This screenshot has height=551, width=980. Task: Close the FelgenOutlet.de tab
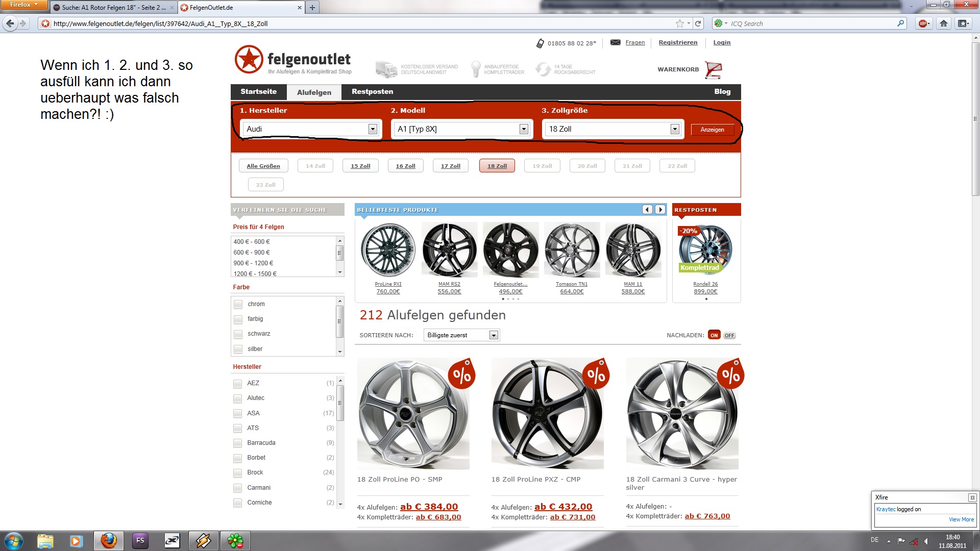click(x=300, y=8)
